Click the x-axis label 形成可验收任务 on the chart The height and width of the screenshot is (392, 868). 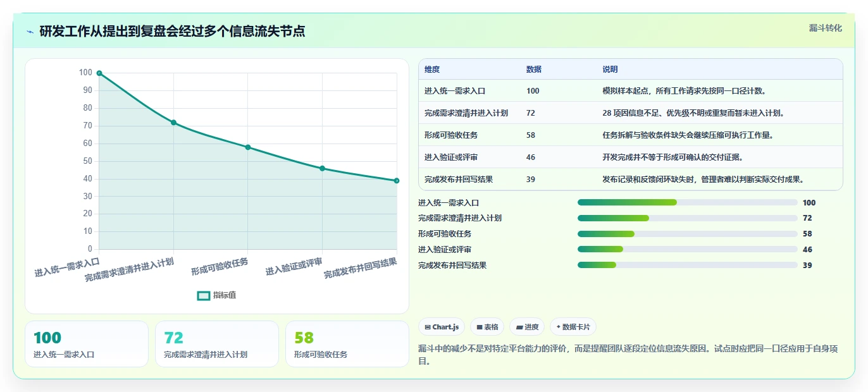pos(220,267)
